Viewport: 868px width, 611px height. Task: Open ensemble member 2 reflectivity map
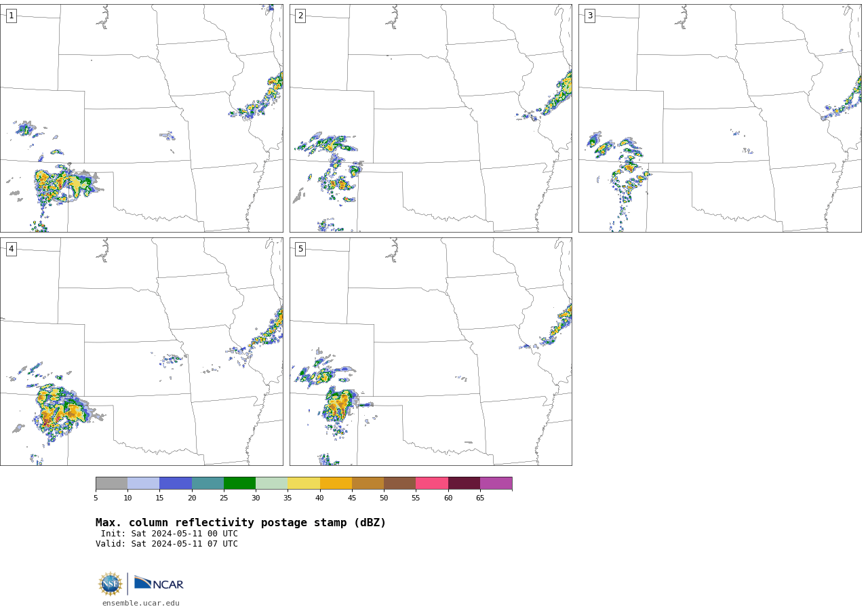coord(431,118)
